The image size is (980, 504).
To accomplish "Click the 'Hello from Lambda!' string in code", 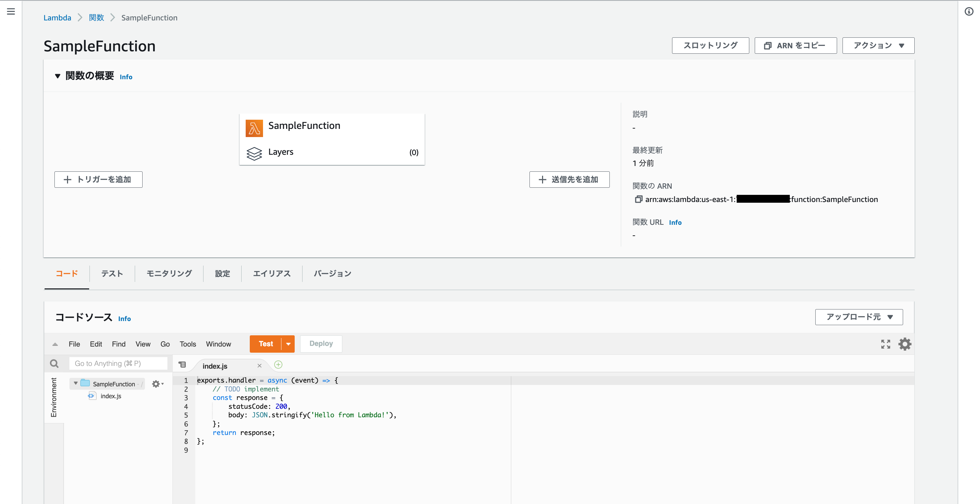I will point(349,415).
